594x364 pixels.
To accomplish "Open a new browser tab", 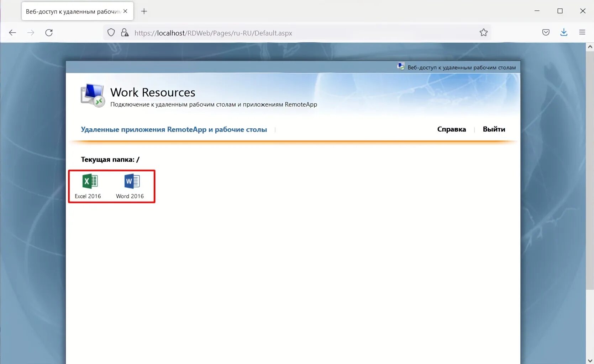I will [x=144, y=11].
